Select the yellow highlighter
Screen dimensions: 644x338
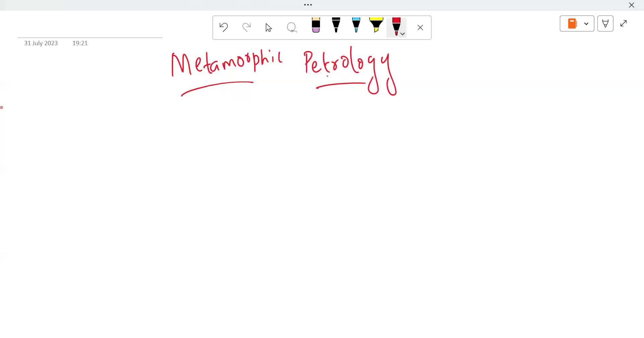(x=376, y=25)
